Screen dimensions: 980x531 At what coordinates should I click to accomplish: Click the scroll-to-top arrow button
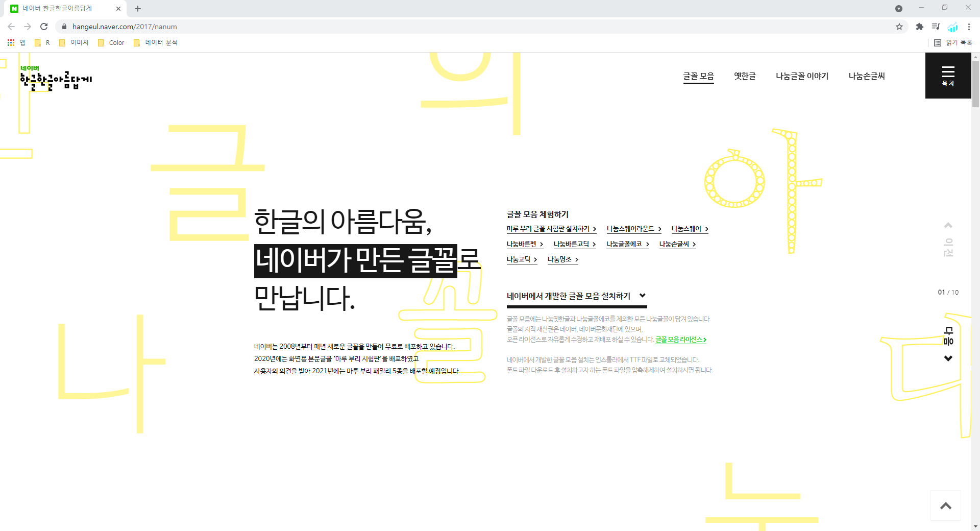coord(946,505)
